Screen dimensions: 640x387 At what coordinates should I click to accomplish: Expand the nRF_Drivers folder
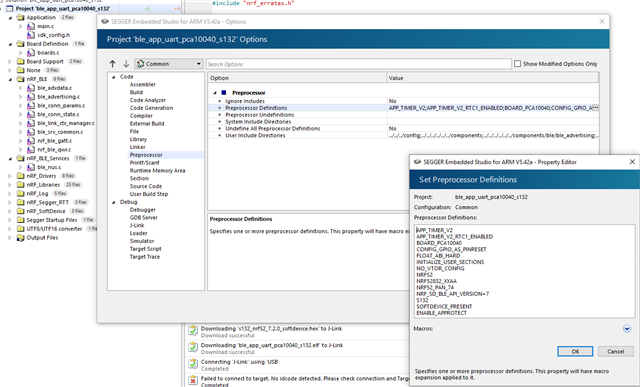tap(11, 176)
